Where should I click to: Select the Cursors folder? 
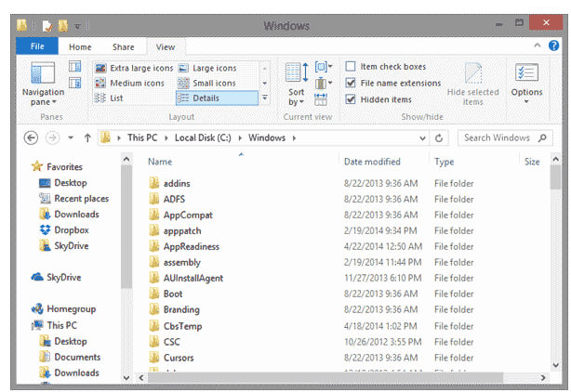click(171, 358)
